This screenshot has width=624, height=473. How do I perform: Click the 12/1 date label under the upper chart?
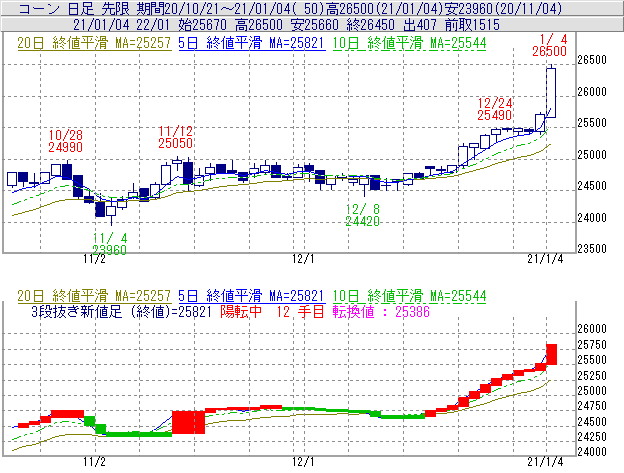[x=303, y=259]
